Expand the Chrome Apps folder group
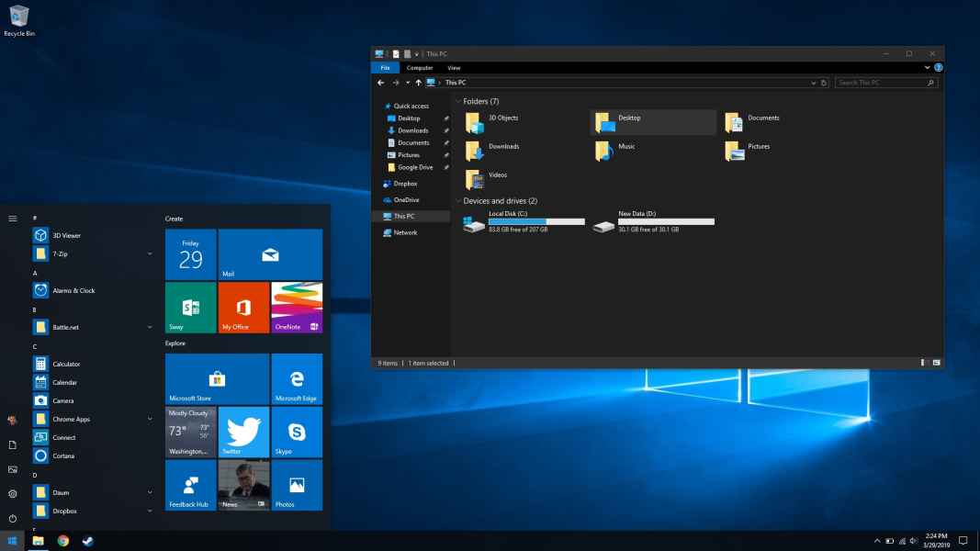This screenshot has width=980, height=551. (x=150, y=419)
